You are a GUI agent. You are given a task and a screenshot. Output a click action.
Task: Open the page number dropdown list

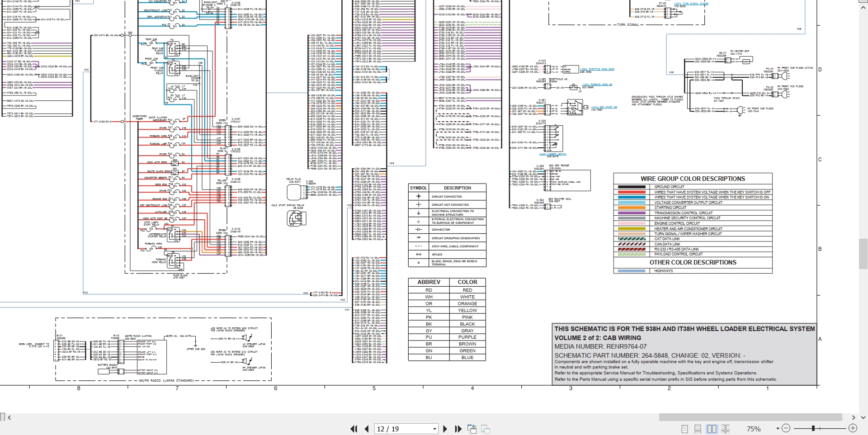434,429
